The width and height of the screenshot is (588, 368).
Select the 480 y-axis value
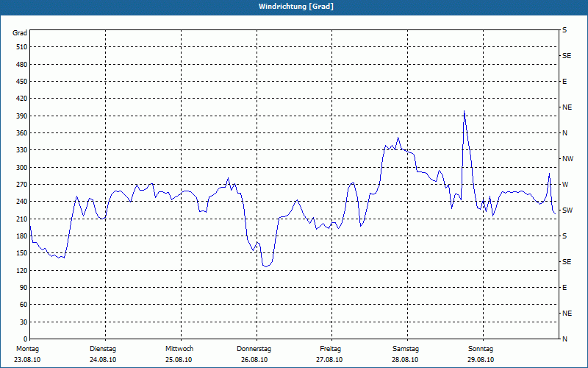[x=22, y=64]
